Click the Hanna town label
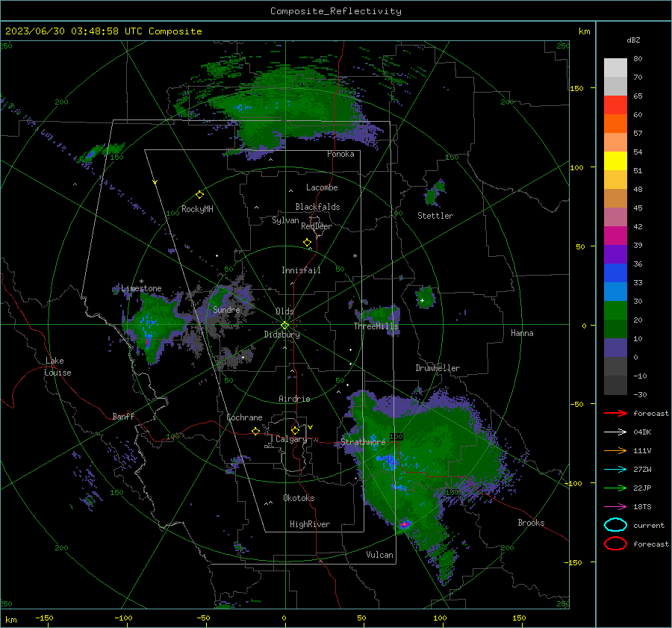The height and width of the screenshot is (628, 672). pos(522,333)
